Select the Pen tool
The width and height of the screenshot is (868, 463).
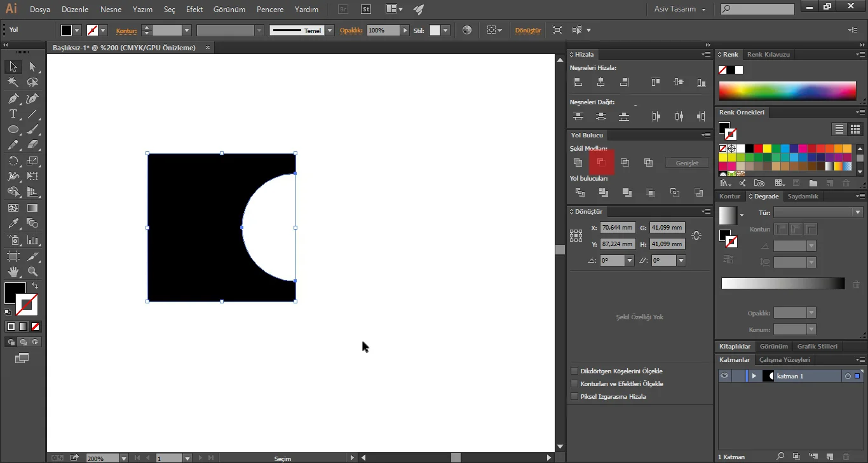click(x=13, y=99)
